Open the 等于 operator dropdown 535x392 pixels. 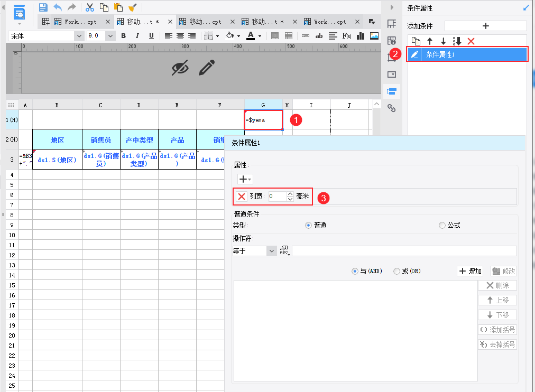point(254,251)
